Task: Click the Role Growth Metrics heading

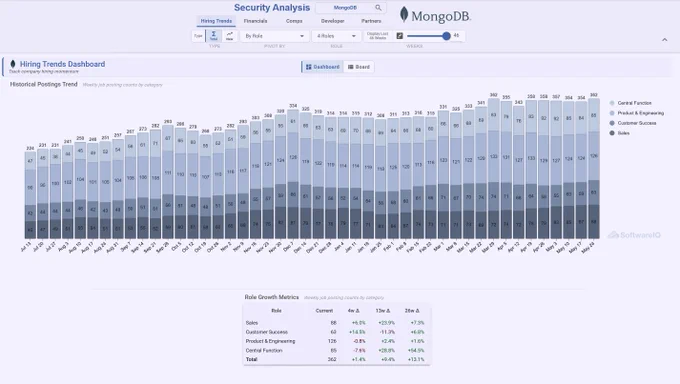Action: click(x=271, y=297)
